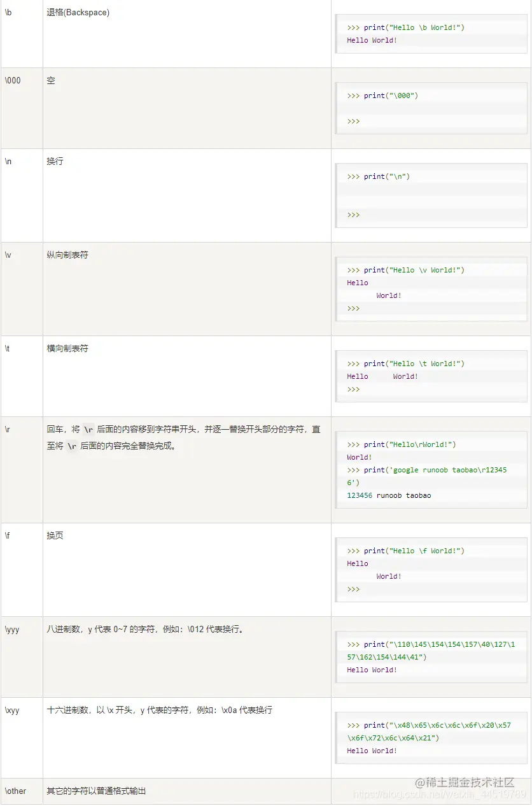The width and height of the screenshot is (532, 806).
Task: Click the \r escape character cell
Action: 22,470
